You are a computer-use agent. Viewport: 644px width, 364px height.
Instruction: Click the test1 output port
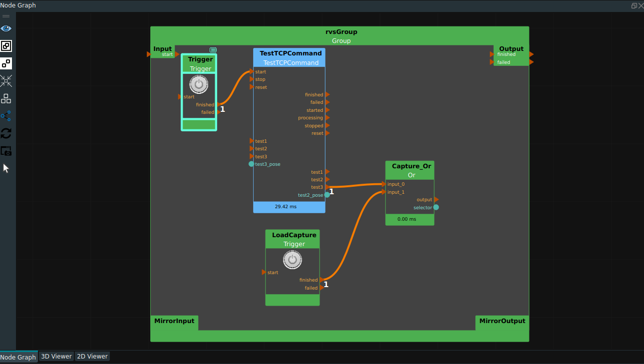point(327,172)
